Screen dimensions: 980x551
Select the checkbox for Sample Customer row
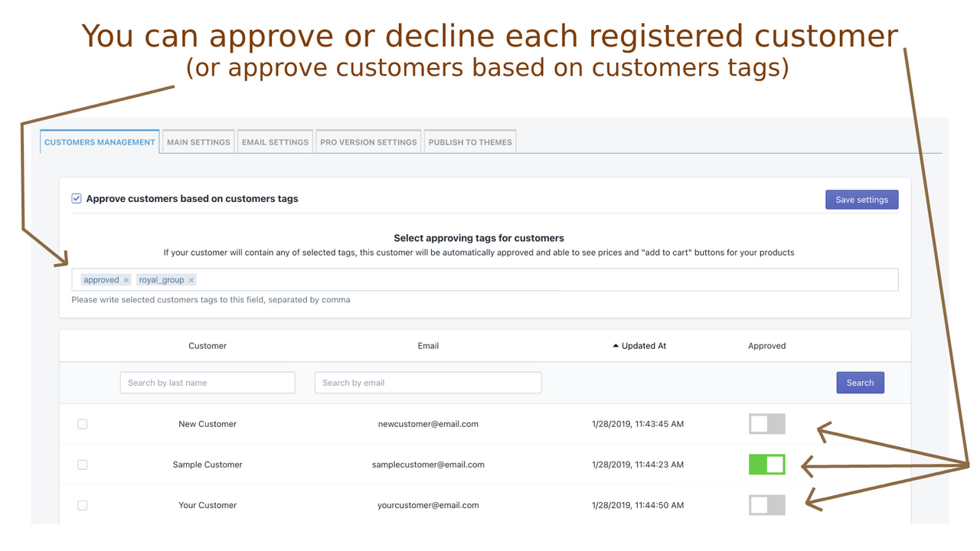pyautogui.click(x=82, y=464)
